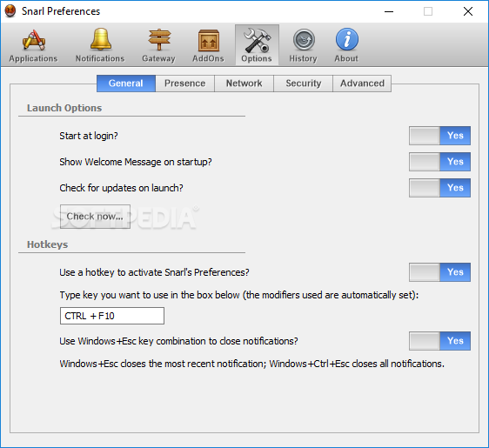Click the Hotkeys section heading
489x448 pixels.
pyautogui.click(x=47, y=244)
